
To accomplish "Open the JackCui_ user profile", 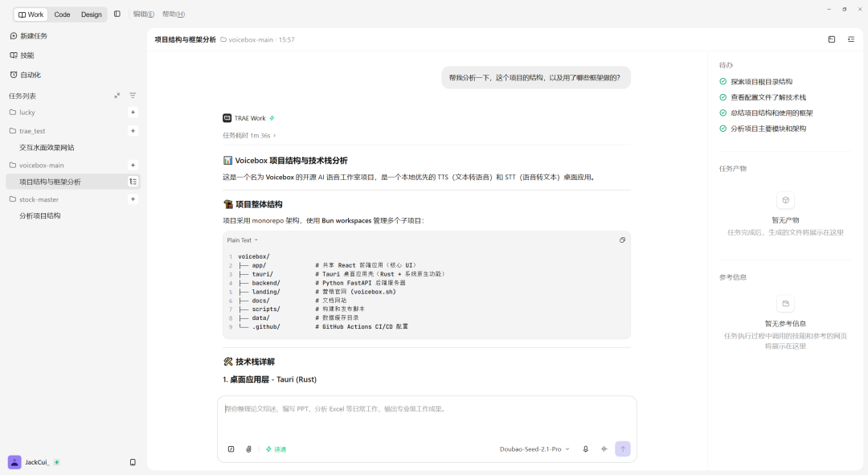I will [29, 462].
